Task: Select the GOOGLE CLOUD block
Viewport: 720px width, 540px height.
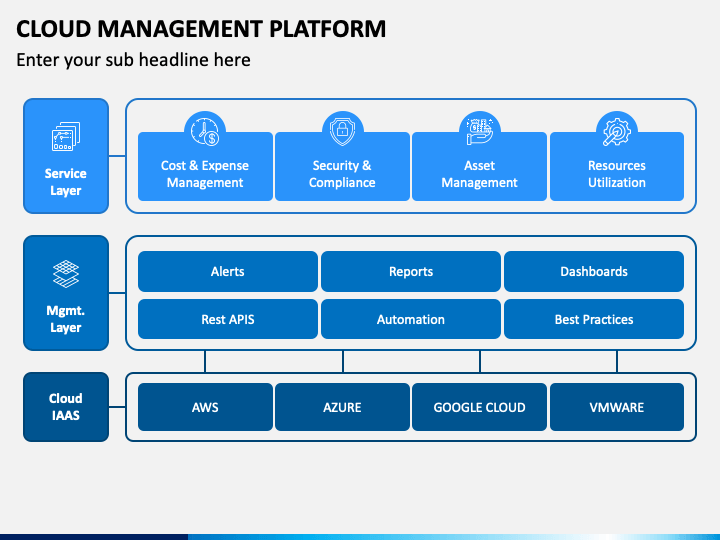Action: click(x=479, y=407)
